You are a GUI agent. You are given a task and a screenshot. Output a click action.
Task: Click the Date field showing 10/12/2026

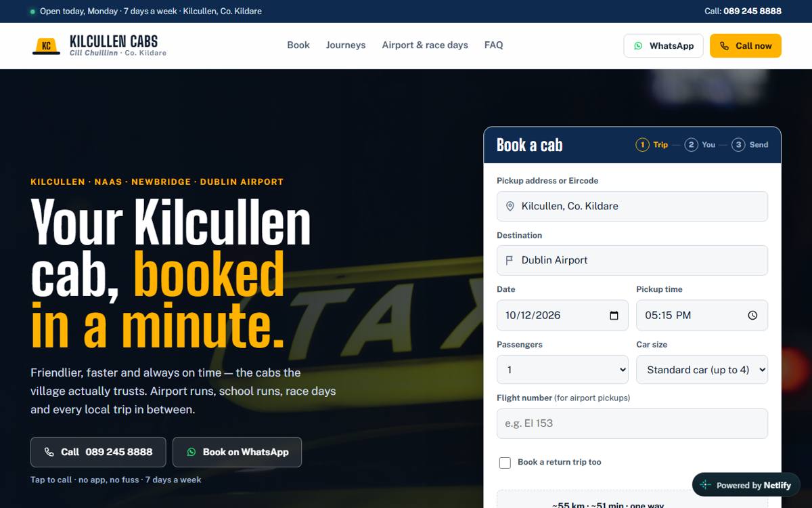point(562,315)
